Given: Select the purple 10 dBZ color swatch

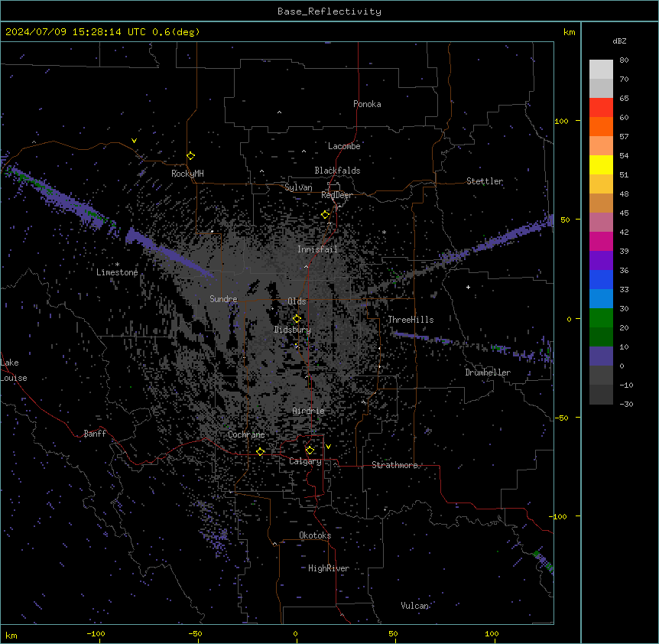Looking at the screenshot, I should coord(601,356).
